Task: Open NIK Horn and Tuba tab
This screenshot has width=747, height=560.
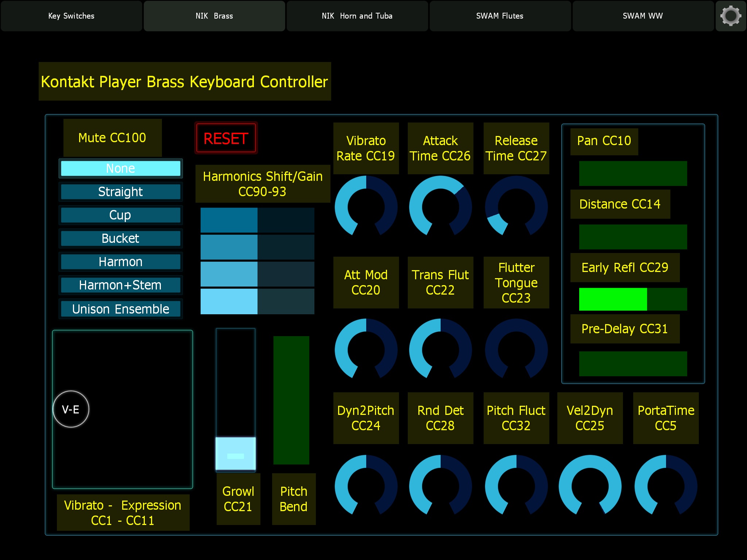Action: (x=357, y=16)
